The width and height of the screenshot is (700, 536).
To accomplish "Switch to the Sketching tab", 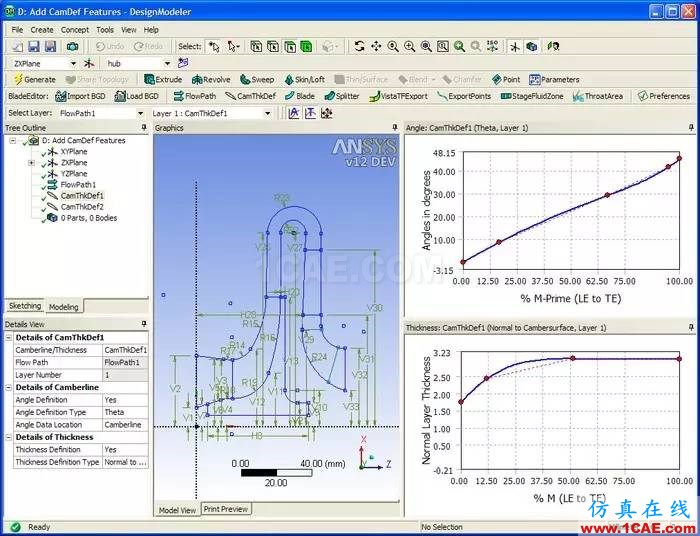I will [x=25, y=306].
